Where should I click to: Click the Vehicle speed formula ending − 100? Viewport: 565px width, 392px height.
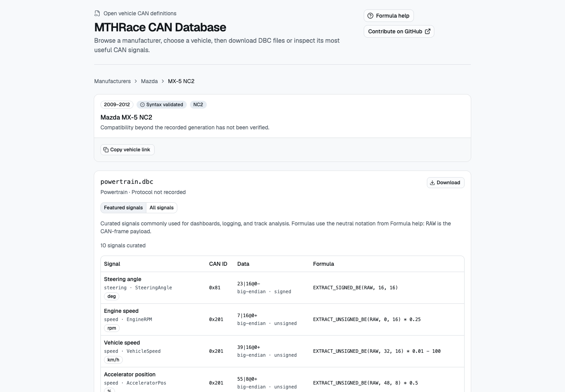click(377, 351)
